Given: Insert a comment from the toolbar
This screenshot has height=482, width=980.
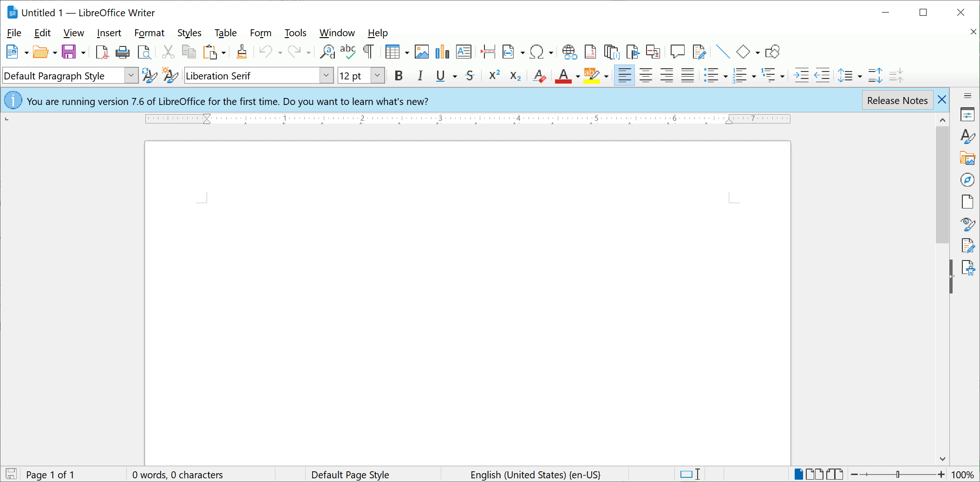Looking at the screenshot, I should tap(677, 52).
